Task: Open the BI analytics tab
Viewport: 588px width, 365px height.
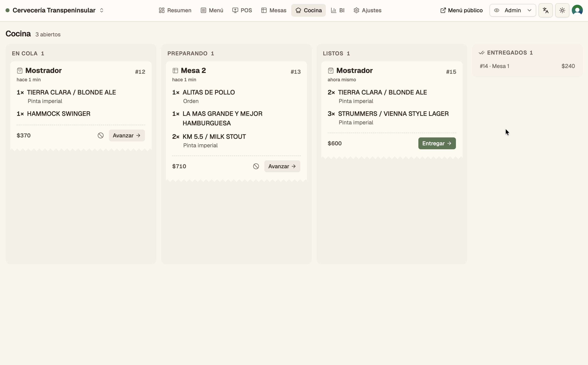Action: [337, 10]
